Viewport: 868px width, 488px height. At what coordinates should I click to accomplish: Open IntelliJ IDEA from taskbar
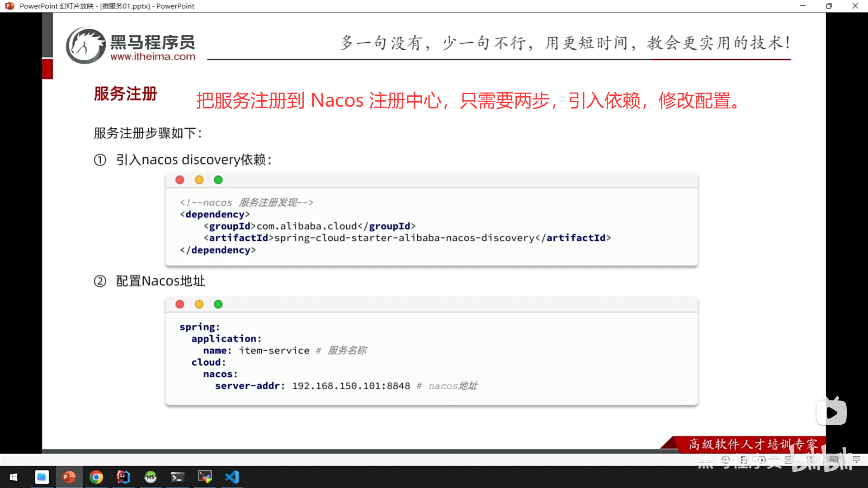123,477
